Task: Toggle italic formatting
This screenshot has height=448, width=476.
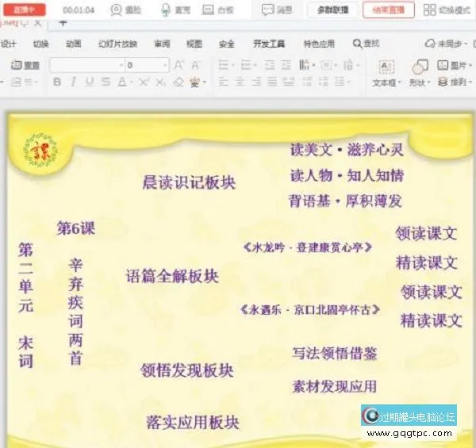Action: [x=73, y=82]
